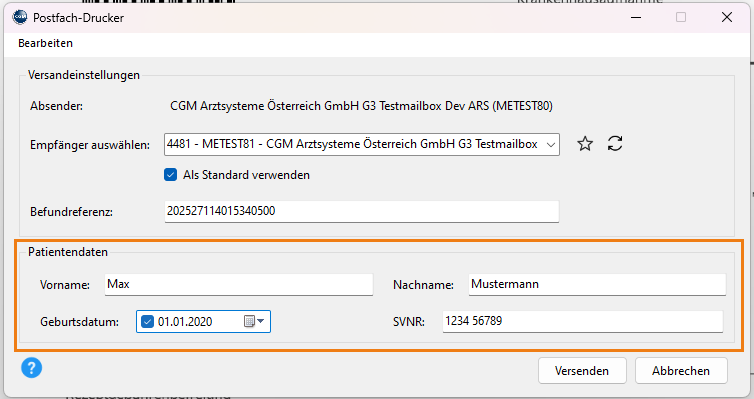
Task: Click the Versenden button
Action: [582, 371]
